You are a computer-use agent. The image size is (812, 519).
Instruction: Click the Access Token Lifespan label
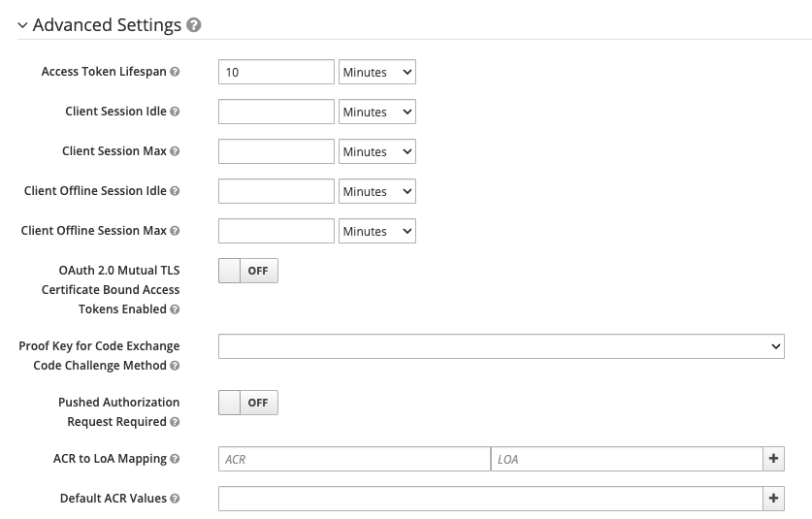[104, 72]
